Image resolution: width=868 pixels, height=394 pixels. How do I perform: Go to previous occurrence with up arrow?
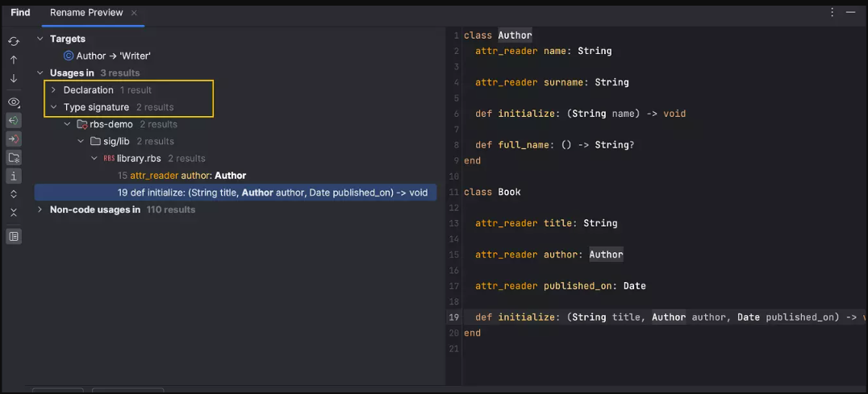pyautogui.click(x=14, y=60)
